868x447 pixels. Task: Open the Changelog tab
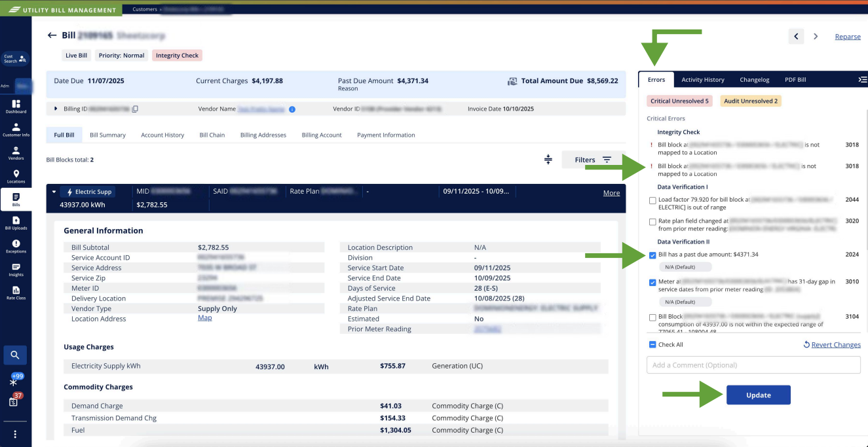tap(755, 79)
